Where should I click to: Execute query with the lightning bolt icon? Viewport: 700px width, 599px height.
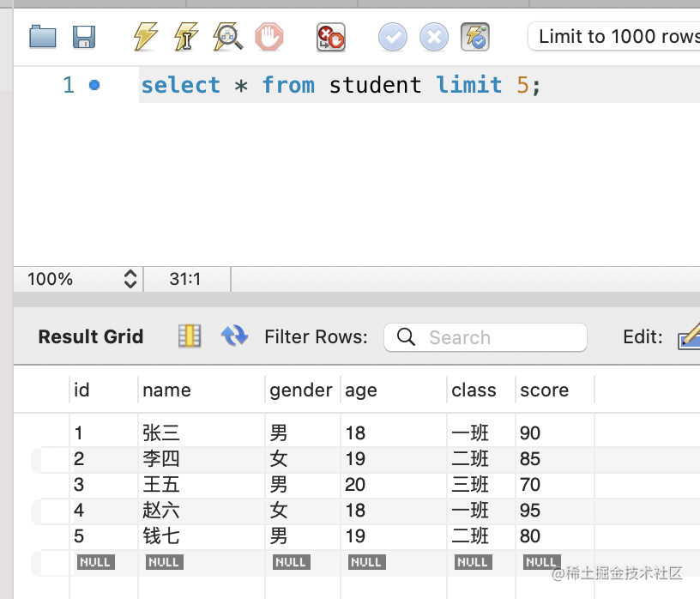pyautogui.click(x=146, y=37)
